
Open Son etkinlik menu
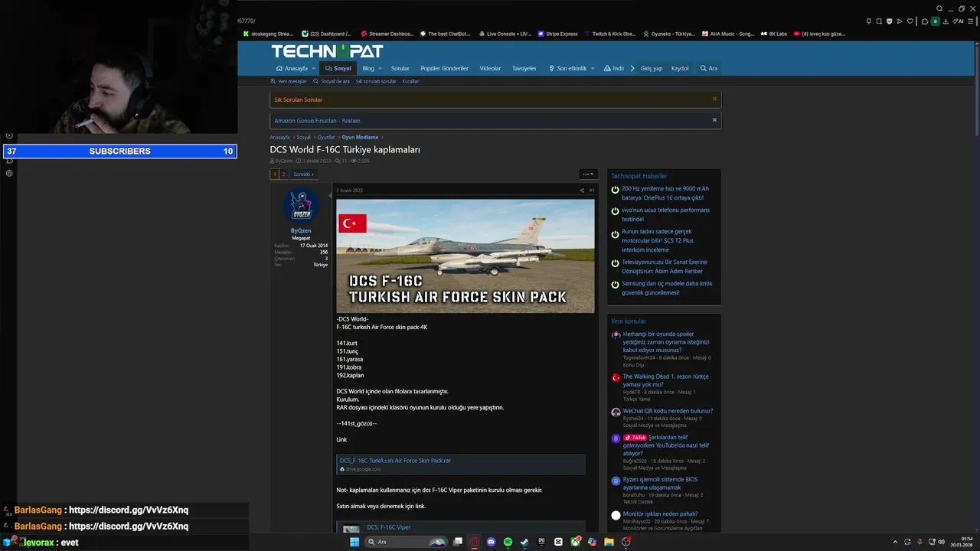pos(567,68)
